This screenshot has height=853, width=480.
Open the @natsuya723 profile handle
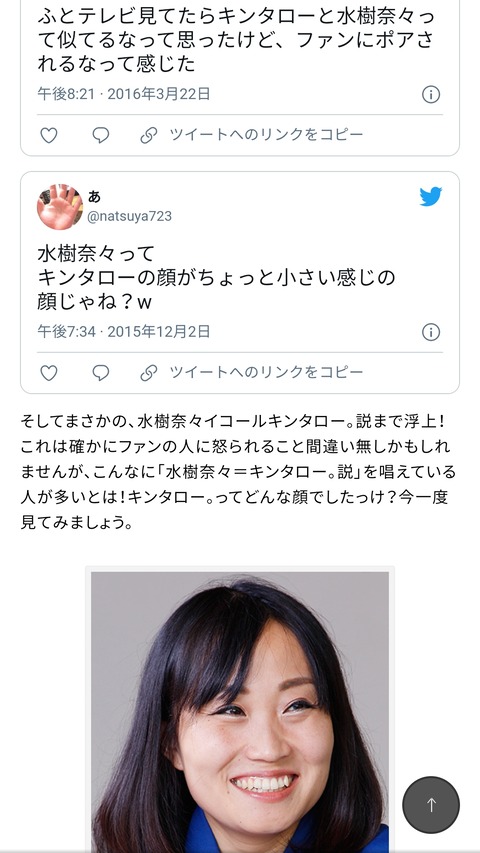pyautogui.click(x=130, y=217)
